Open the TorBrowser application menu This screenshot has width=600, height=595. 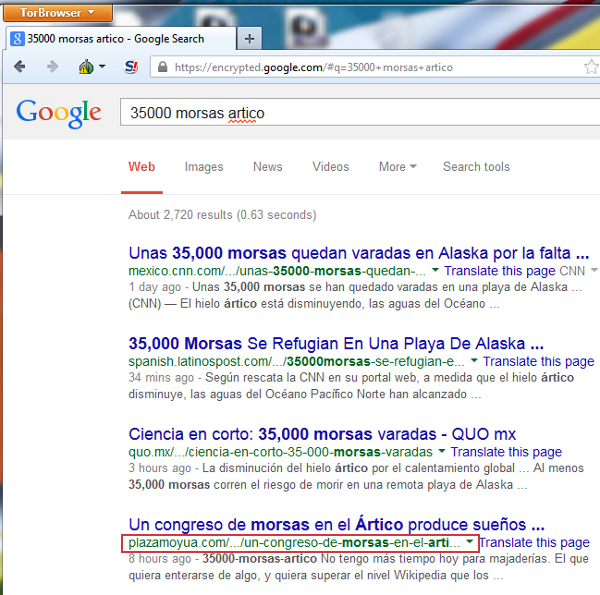(x=56, y=13)
